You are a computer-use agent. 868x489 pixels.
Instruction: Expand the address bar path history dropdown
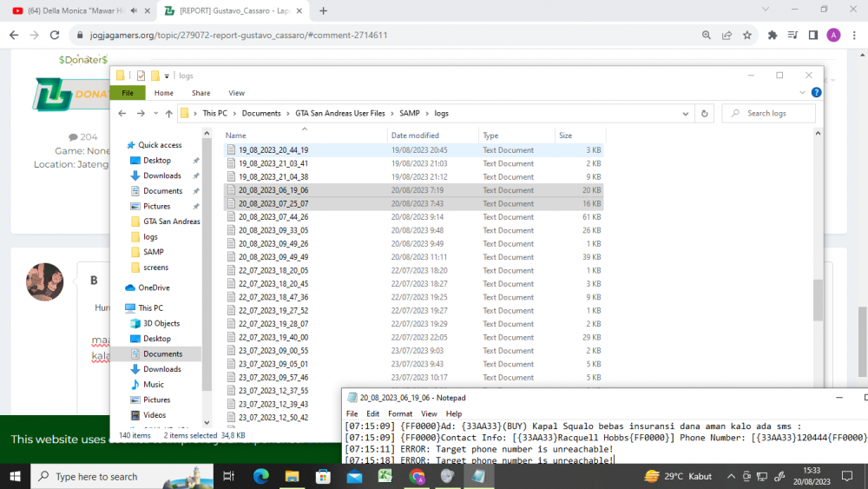(x=686, y=114)
